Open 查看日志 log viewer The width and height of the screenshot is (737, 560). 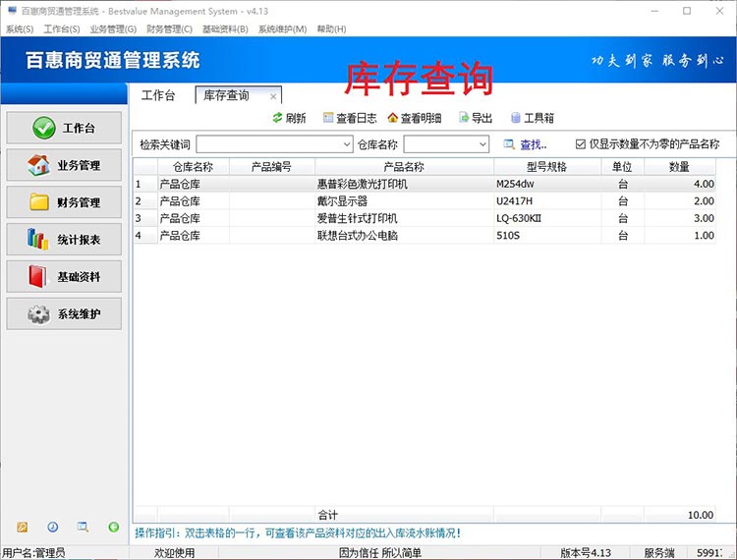349,118
